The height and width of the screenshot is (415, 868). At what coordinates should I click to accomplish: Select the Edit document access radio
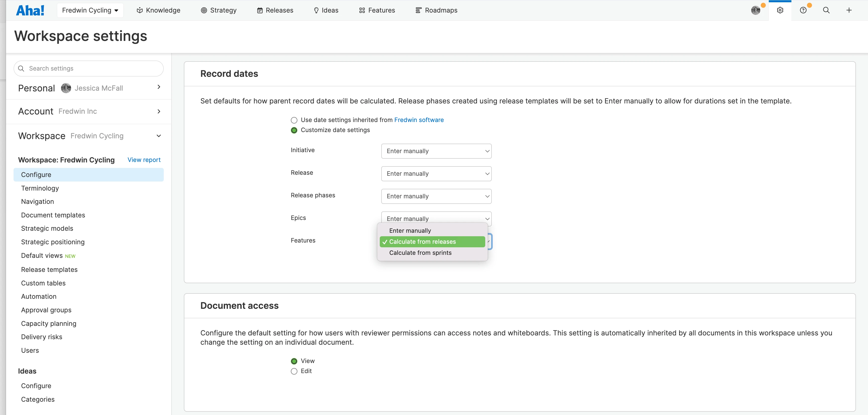[x=294, y=371]
